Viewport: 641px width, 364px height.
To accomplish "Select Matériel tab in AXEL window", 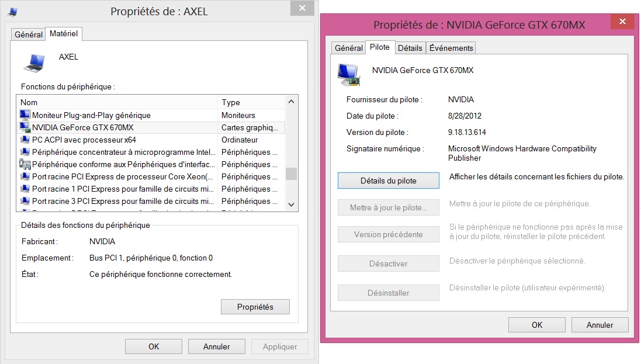I will click(x=64, y=33).
